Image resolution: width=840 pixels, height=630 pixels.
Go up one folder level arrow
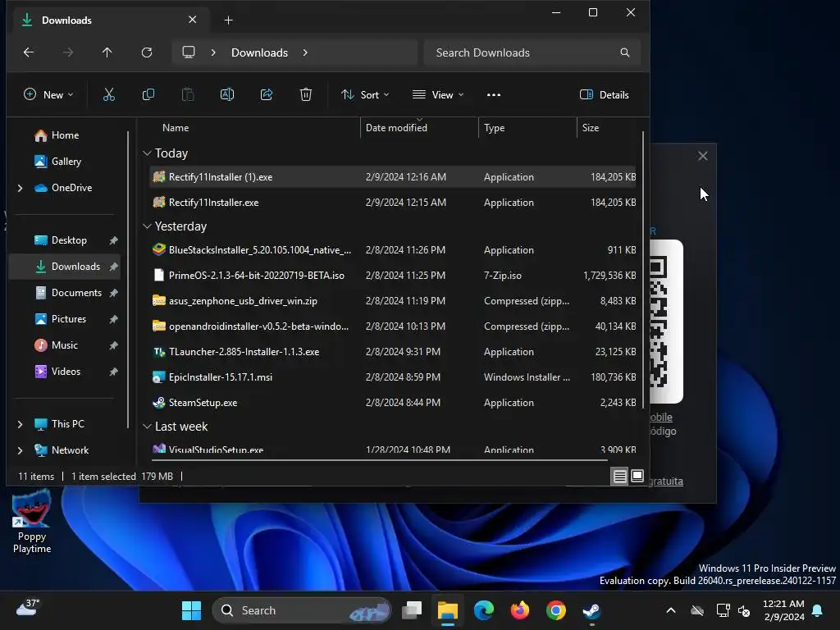coord(107,52)
